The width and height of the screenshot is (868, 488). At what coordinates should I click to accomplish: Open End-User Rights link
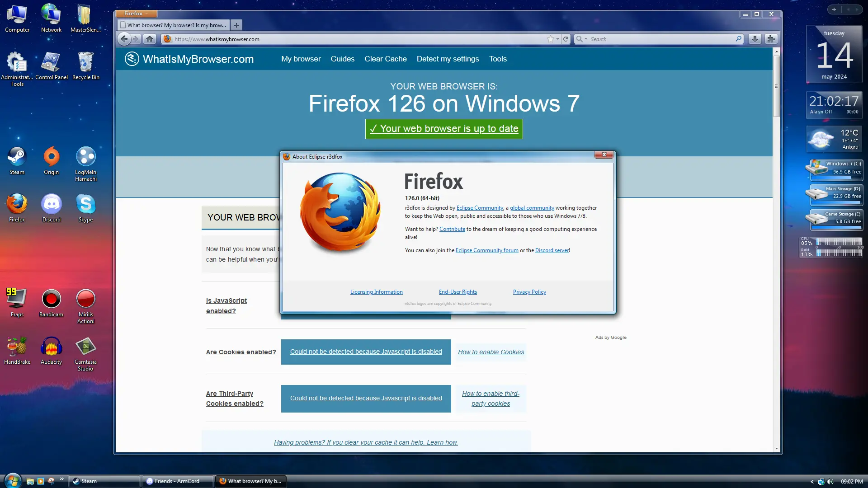(458, 292)
